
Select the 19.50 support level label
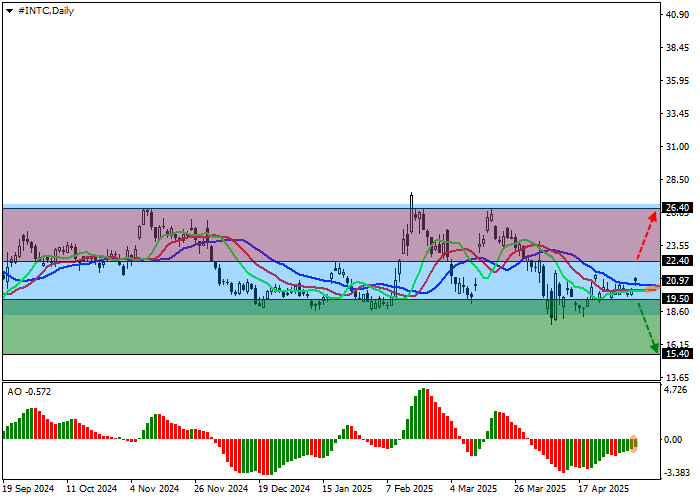677,298
